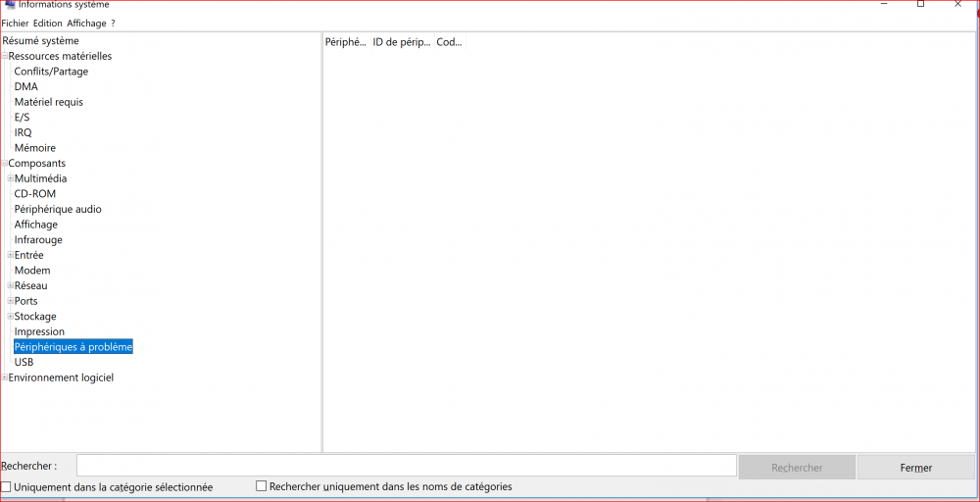Select Périphérique audio item
Image resolution: width=980 pixels, height=502 pixels.
pos(58,210)
